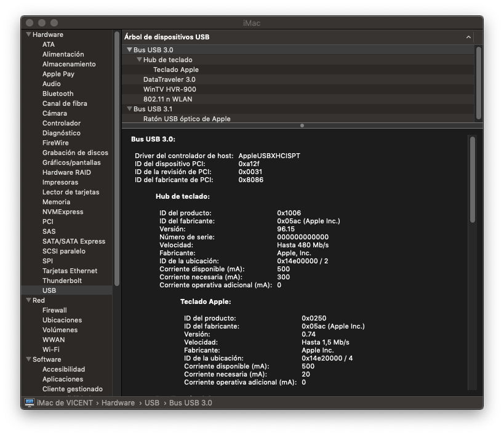Viewport: 504px width, 435px height.
Task: Select Almacenamiento in the sidebar
Action: (x=69, y=64)
